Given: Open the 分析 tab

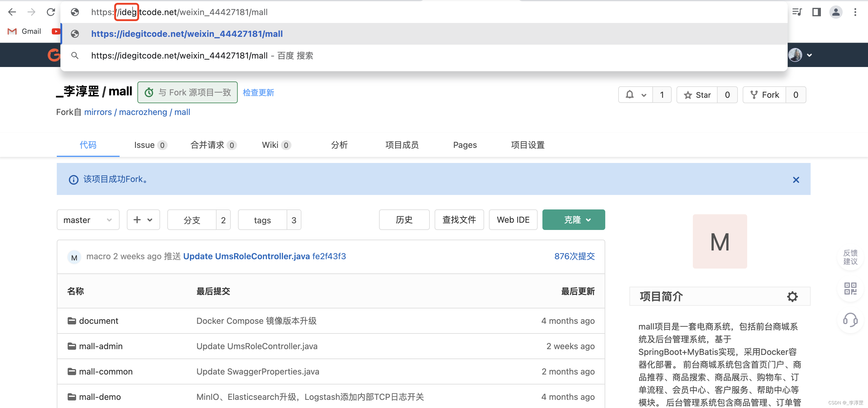Looking at the screenshot, I should coord(339,145).
